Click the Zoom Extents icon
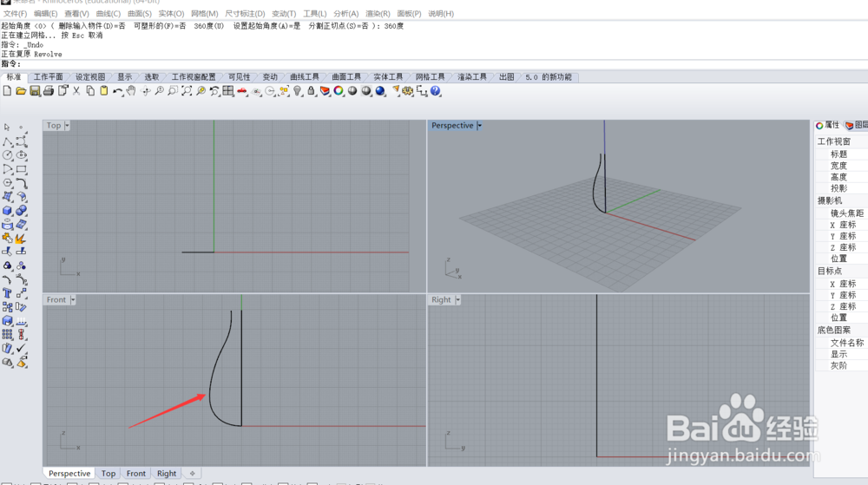 tap(187, 91)
